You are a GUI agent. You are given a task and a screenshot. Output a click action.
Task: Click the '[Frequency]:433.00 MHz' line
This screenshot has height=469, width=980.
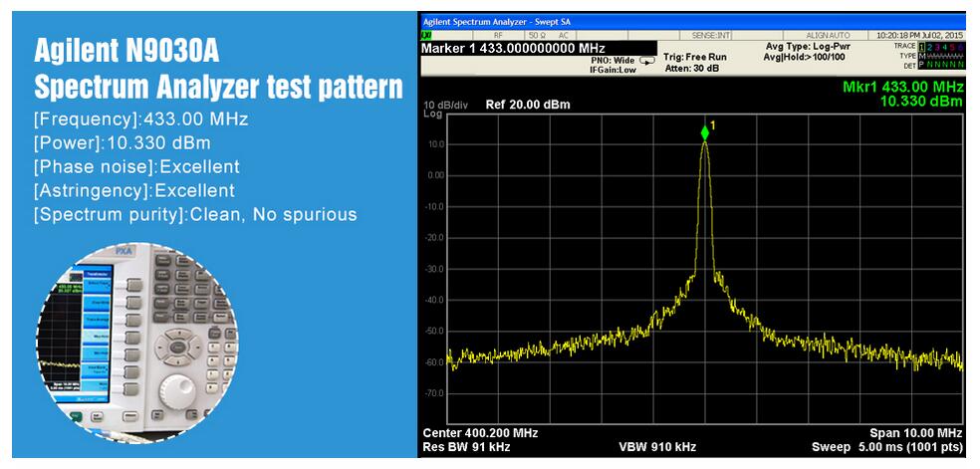point(140,119)
